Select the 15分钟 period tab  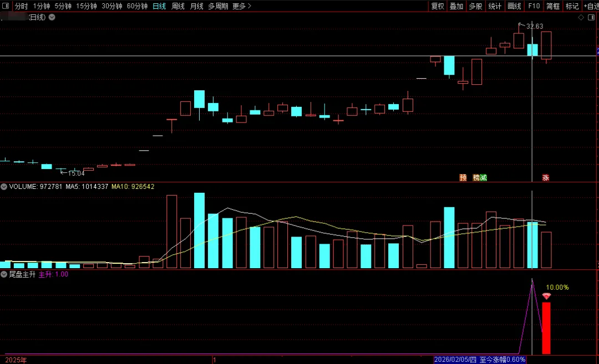point(87,6)
